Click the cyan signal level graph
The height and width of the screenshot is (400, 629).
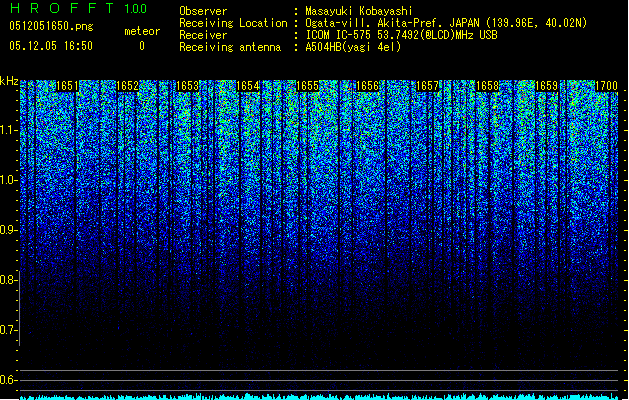319,397
